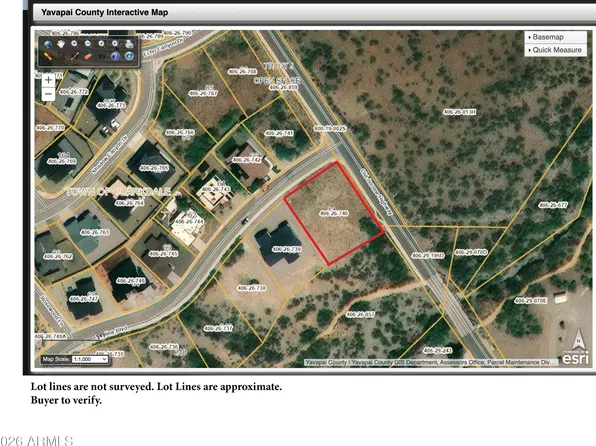596x446 pixels.
Task: Select the zoom-out magnifier tool
Action: 88,44
